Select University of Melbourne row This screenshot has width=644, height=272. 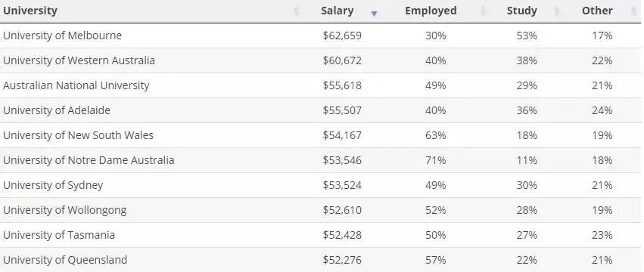point(322,36)
